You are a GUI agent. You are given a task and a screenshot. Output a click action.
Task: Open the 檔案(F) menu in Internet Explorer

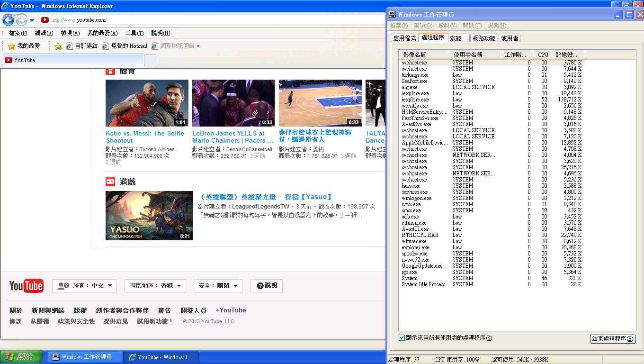click(x=18, y=33)
